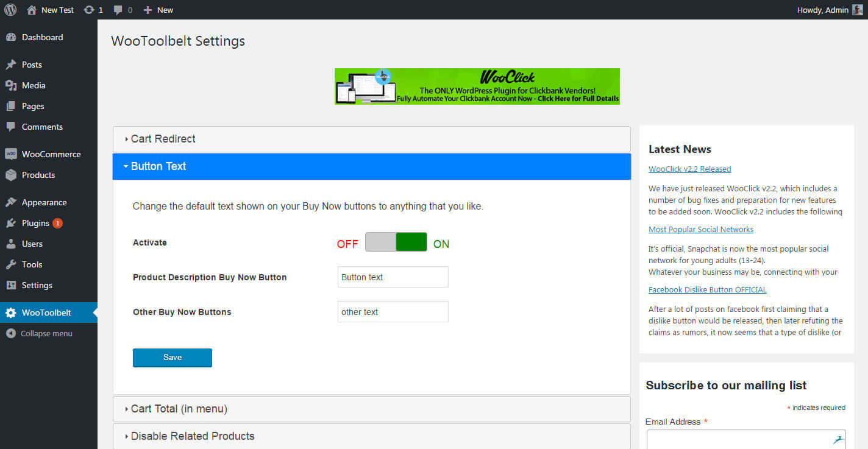This screenshot has width=868, height=449.
Task: Open the Media menu item
Action: [x=49, y=85]
